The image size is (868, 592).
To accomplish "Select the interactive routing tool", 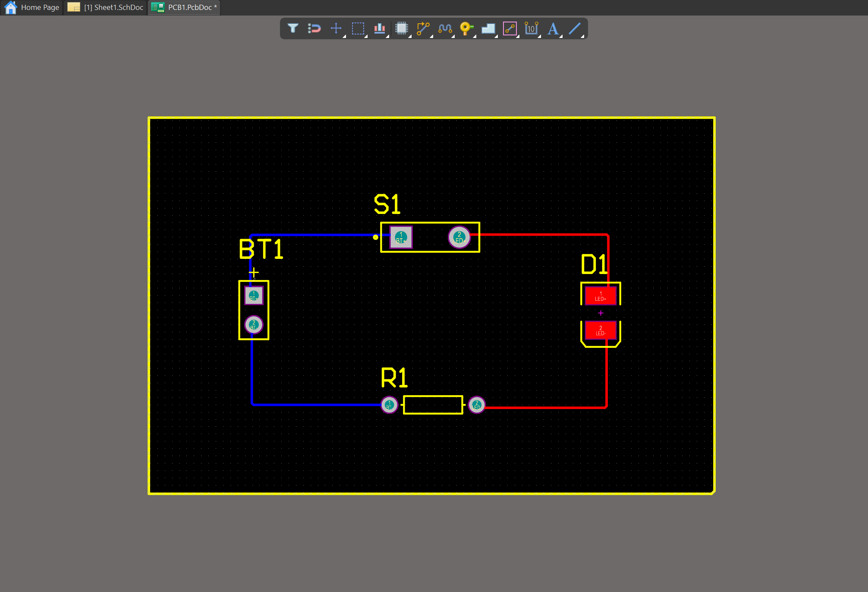I will [423, 28].
